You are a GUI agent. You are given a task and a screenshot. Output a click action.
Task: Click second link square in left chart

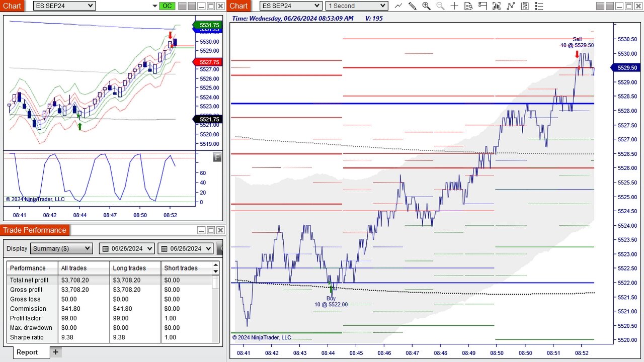192,6
